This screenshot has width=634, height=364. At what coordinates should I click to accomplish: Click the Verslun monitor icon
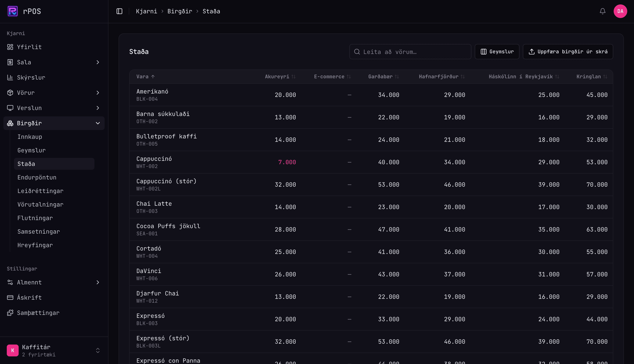(x=10, y=108)
